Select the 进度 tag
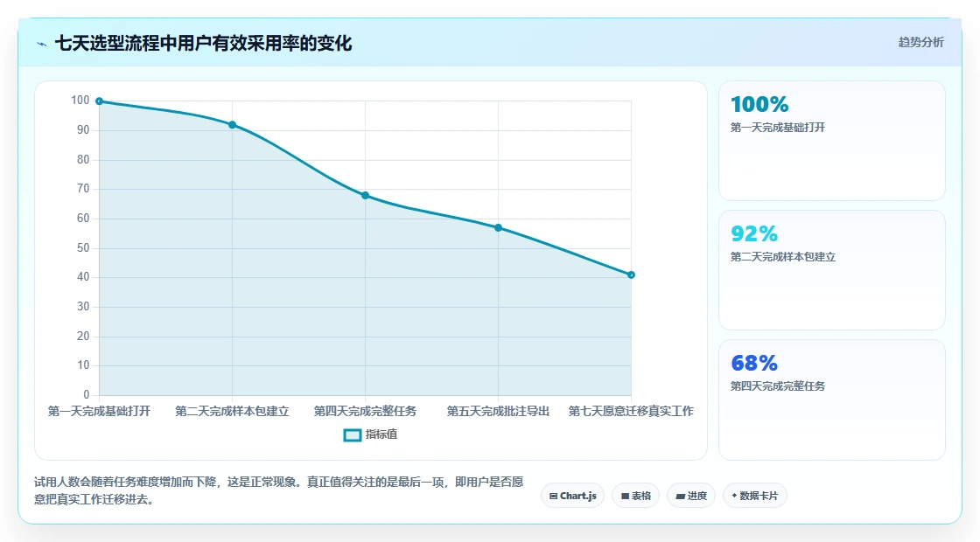The image size is (980, 542). click(x=691, y=496)
